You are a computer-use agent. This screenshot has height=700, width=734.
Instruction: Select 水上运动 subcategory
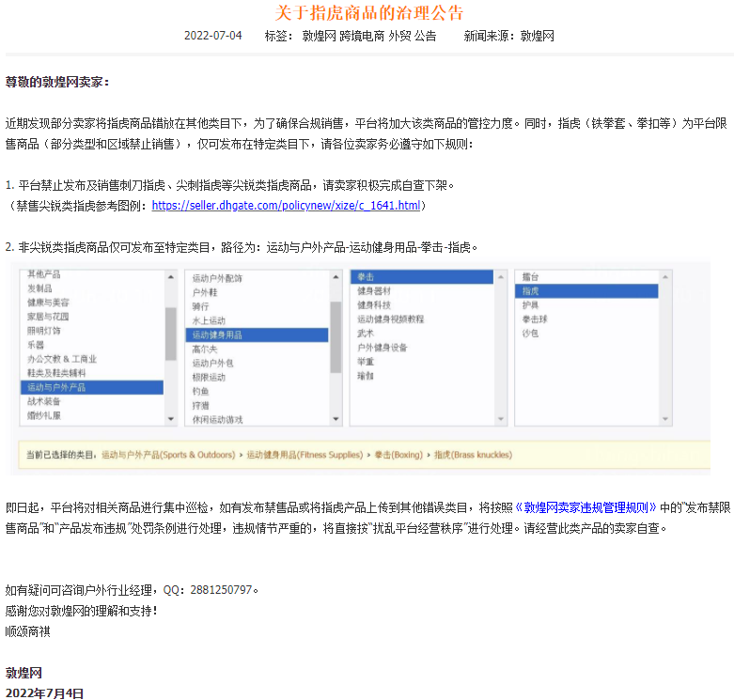tap(209, 320)
